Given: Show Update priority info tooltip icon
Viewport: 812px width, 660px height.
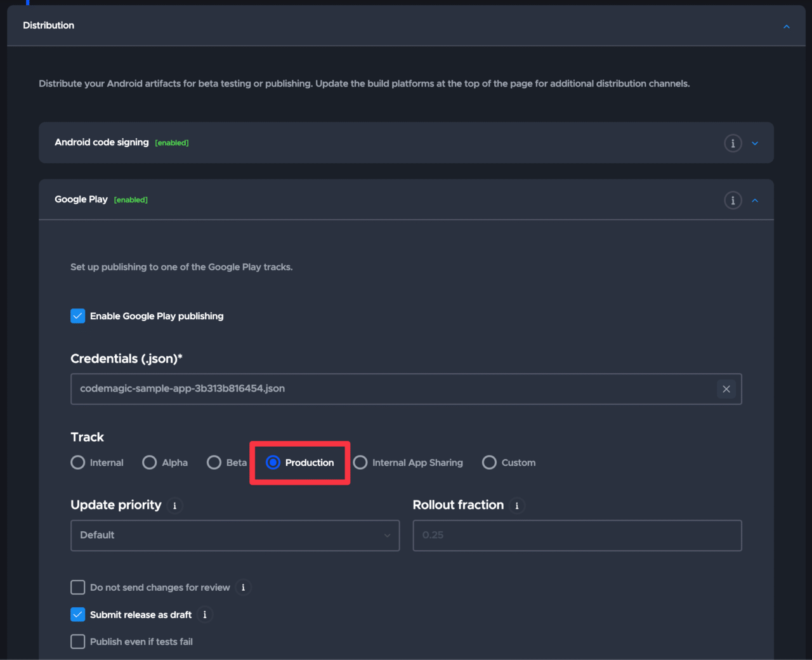Looking at the screenshot, I should (175, 506).
